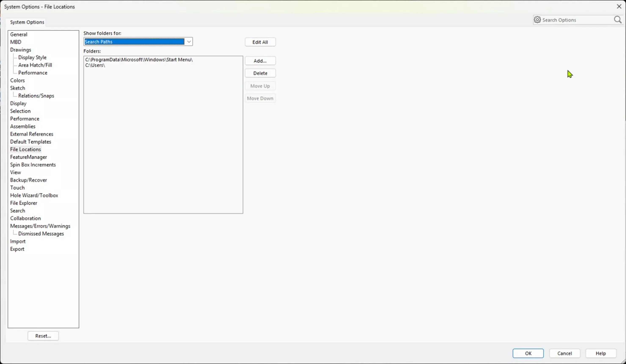Image resolution: width=626 pixels, height=364 pixels.
Task: Open the Dismissed Messages settings
Action: [41, 234]
